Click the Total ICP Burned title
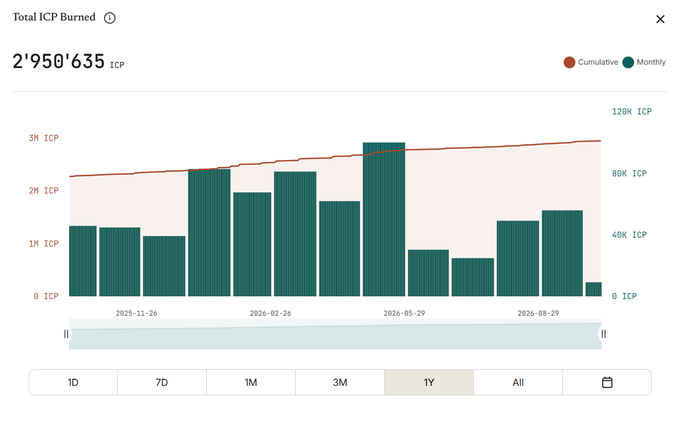Viewport: 680px width, 429px height. pos(54,17)
